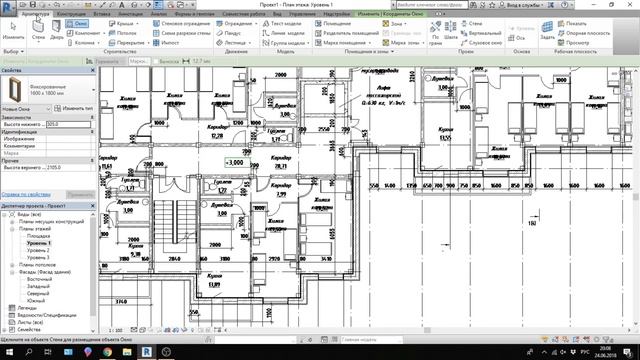Viewport: 640px width, 360px height.
Task: Select the Восточный facade view
Action: (40, 279)
